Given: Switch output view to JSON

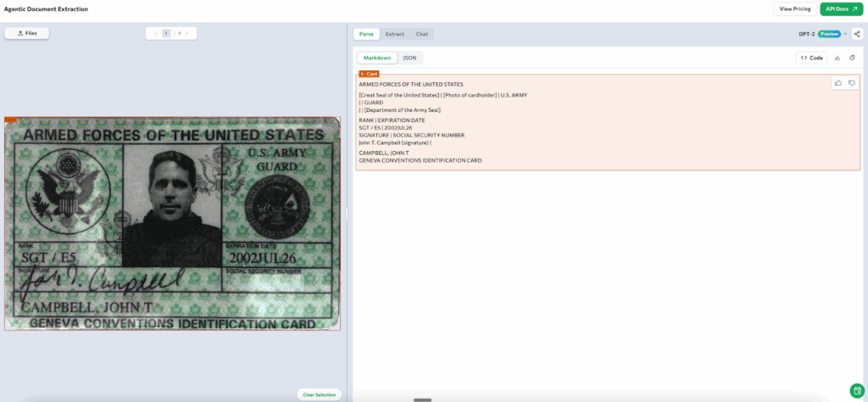Looking at the screenshot, I should (409, 58).
